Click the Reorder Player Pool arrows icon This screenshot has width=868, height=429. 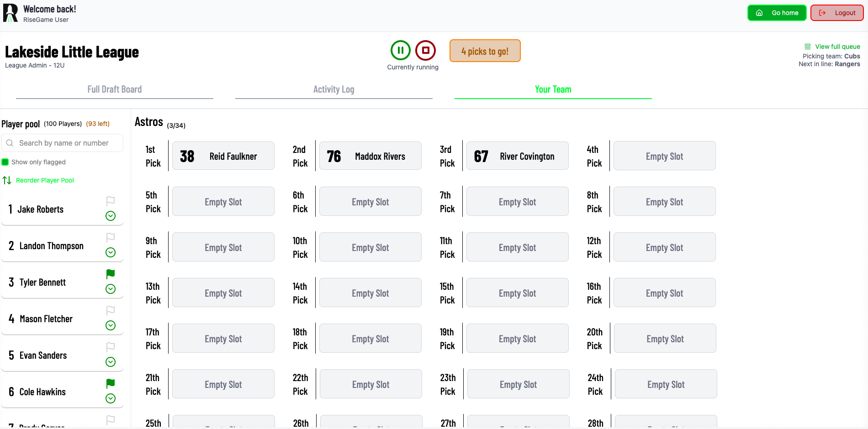tap(7, 180)
